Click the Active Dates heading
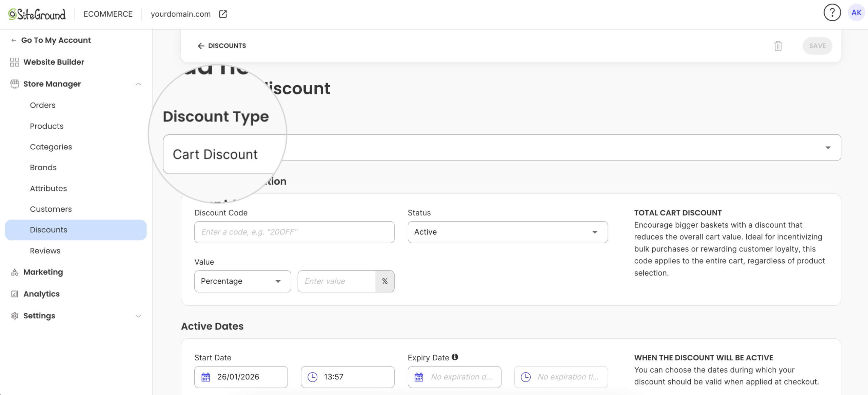The width and height of the screenshot is (868, 395). click(x=212, y=326)
